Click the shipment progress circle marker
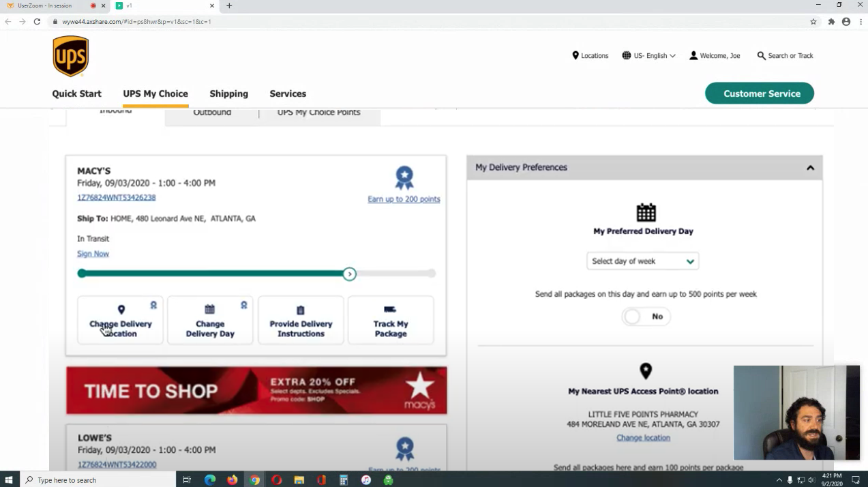Image resolution: width=868 pixels, height=487 pixels. pos(349,274)
